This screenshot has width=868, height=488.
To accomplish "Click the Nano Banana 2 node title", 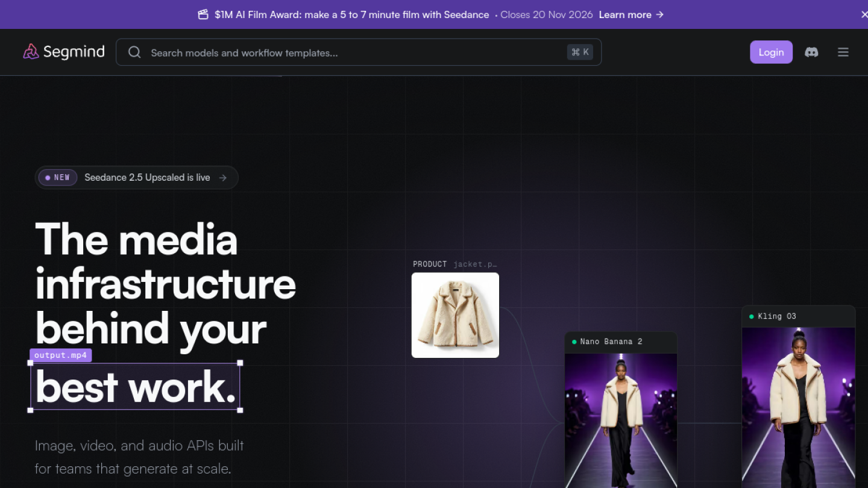I will [x=611, y=342].
